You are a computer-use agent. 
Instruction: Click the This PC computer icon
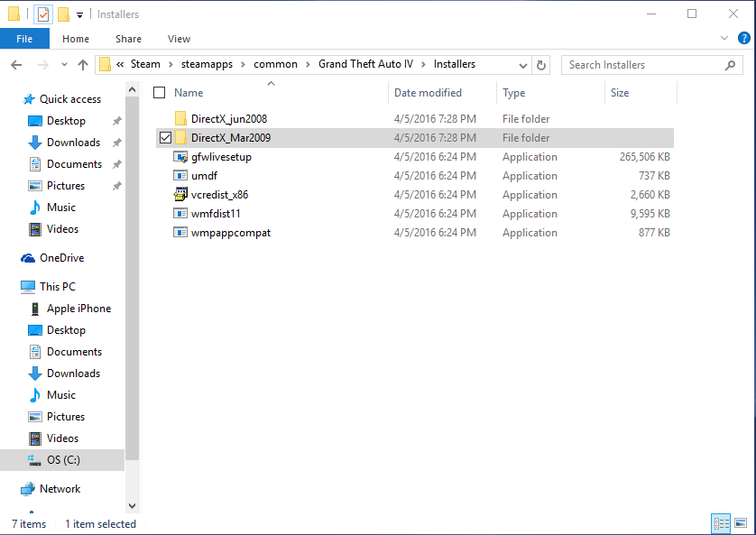point(28,287)
